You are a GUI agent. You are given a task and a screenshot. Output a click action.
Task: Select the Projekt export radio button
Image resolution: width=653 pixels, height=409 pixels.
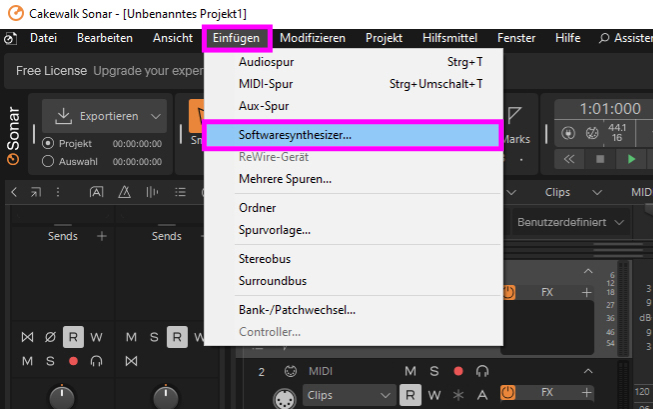coord(48,143)
